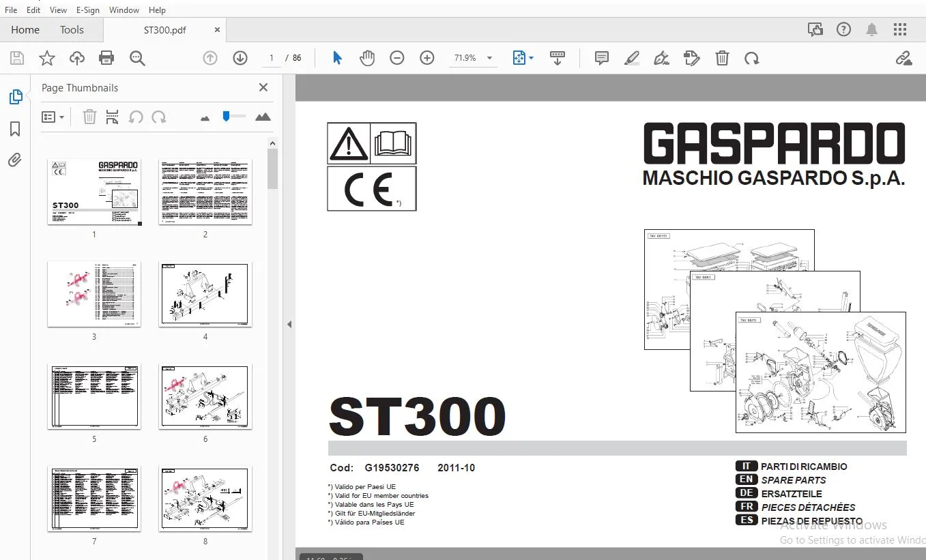Enlarge thumbnail size large mountain icon
The image size is (926, 560).
tap(263, 117)
